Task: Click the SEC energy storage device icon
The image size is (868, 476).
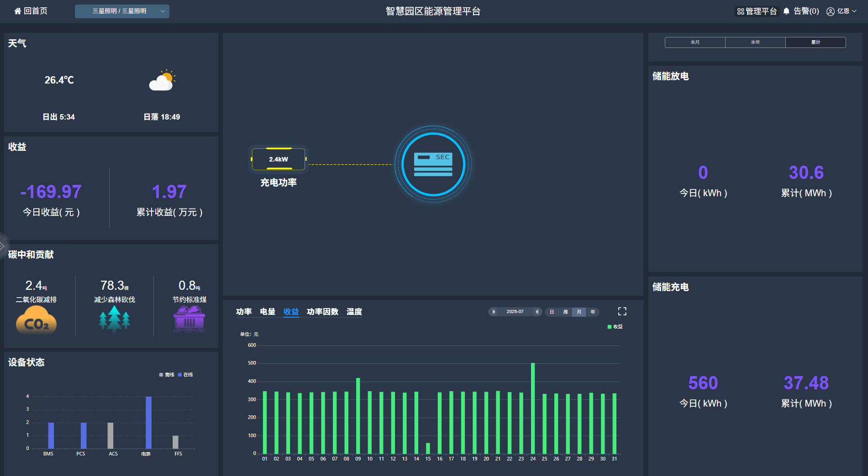Action: point(433,164)
